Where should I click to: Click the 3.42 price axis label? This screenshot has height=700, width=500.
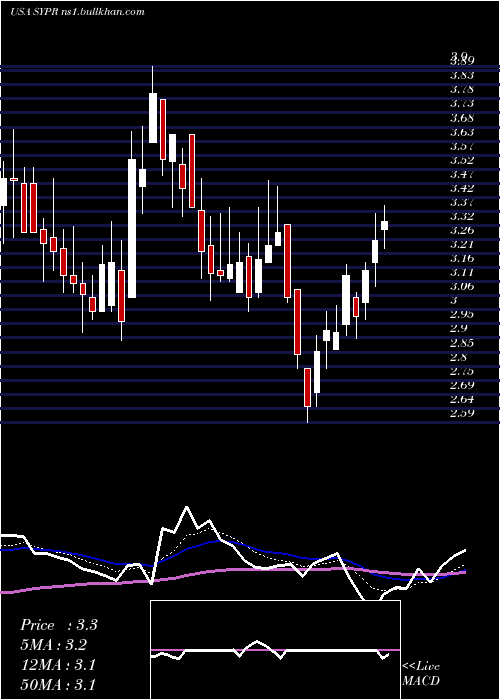point(462,188)
